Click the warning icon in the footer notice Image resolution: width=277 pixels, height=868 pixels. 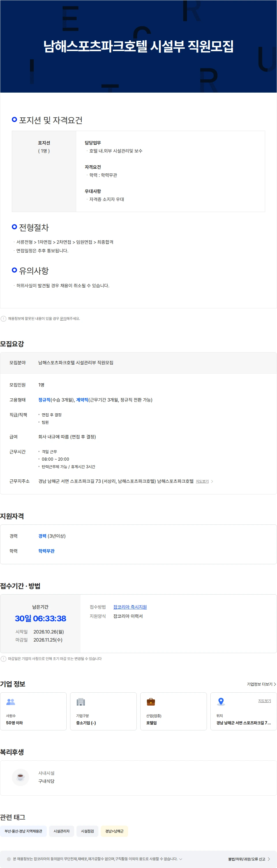(9, 859)
